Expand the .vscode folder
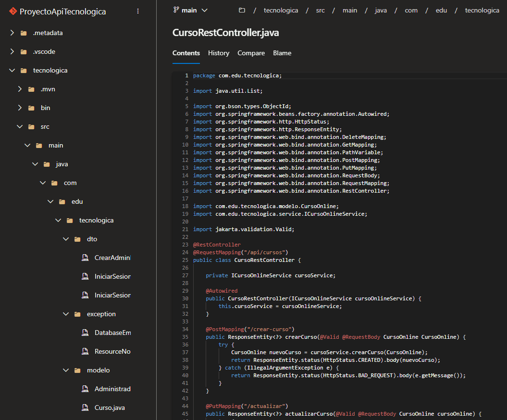This screenshot has height=420, width=507. (x=12, y=51)
